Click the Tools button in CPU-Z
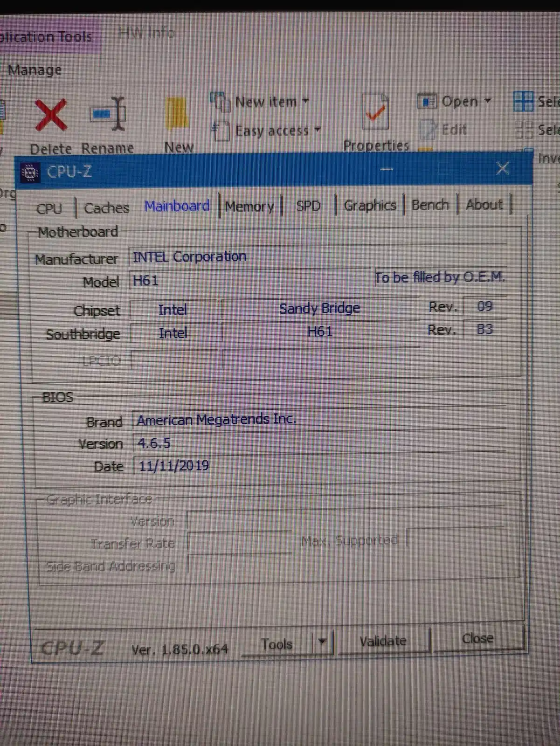This screenshot has width=560, height=746. [277, 644]
